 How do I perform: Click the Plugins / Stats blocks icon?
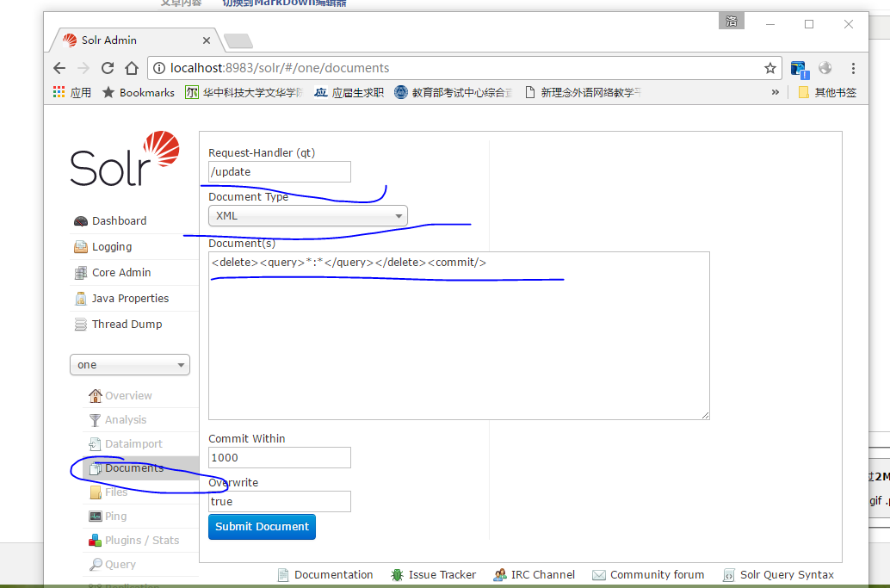96,541
